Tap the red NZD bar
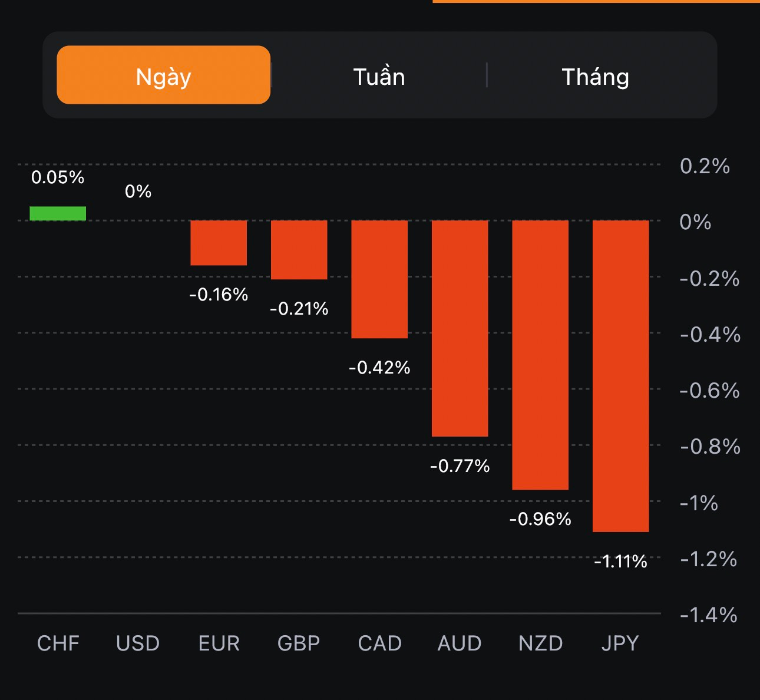This screenshot has width=760, height=700. (x=540, y=355)
